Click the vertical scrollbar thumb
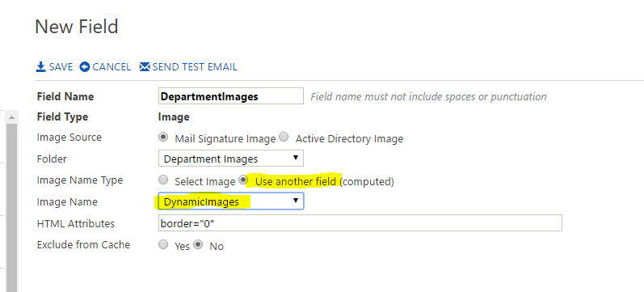The height and width of the screenshot is (292, 644). [x=11, y=208]
